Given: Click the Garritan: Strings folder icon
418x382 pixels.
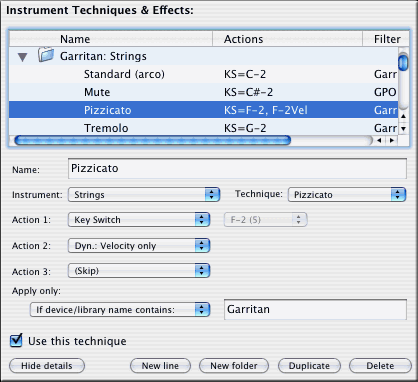Looking at the screenshot, I should pos(46,55).
